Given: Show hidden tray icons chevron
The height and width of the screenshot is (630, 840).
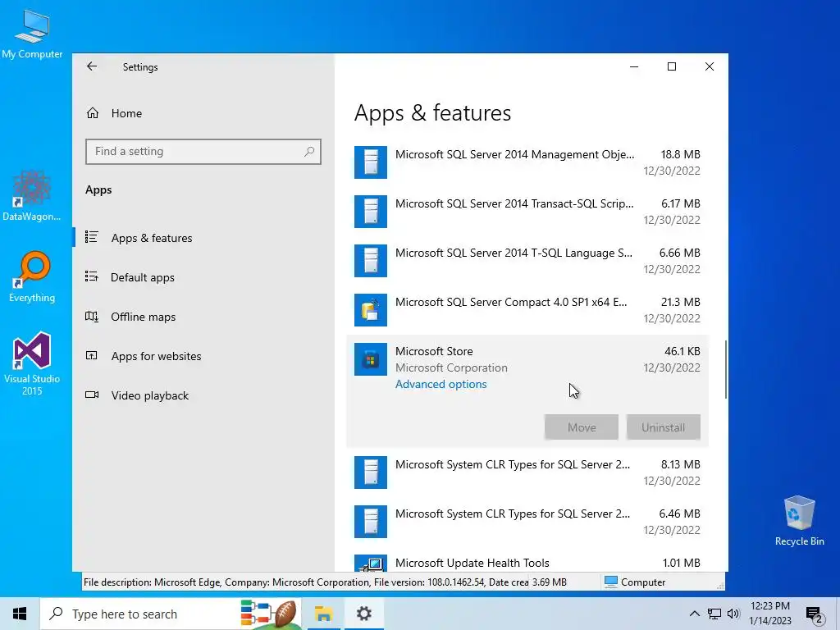Looking at the screenshot, I should click(694, 614).
